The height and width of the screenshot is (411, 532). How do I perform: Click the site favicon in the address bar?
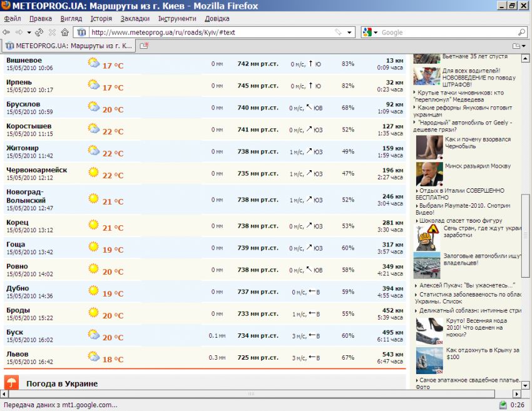coord(82,32)
